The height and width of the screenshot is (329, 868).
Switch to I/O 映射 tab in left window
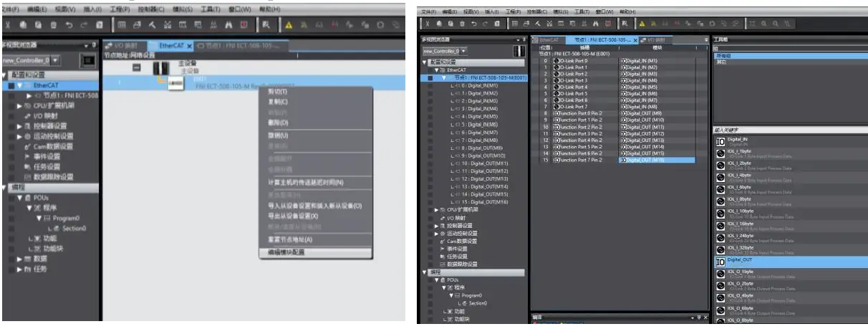(x=123, y=46)
